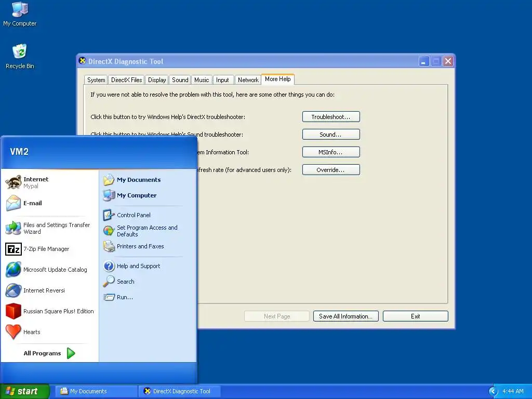Open Set Program Access and Defaults icon
The height and width of the screenshot is (399, 532).
click(x=109, y=231)
